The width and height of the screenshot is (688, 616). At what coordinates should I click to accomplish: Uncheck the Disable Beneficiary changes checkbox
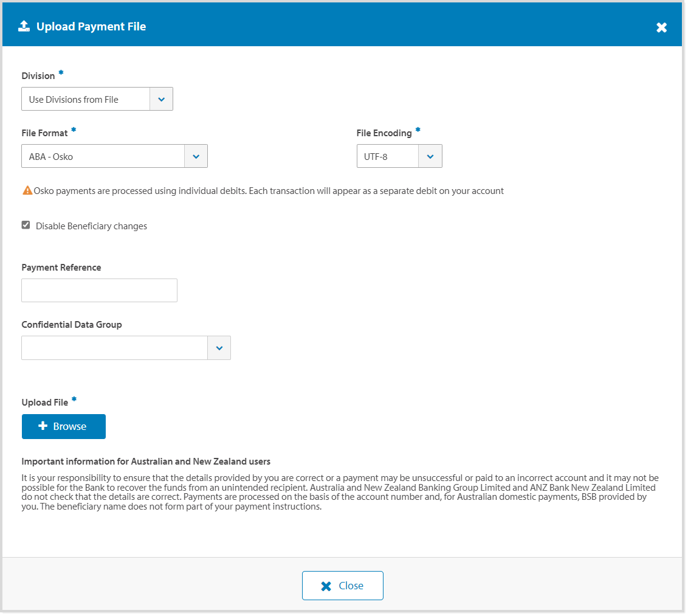[x=26, y=226]
